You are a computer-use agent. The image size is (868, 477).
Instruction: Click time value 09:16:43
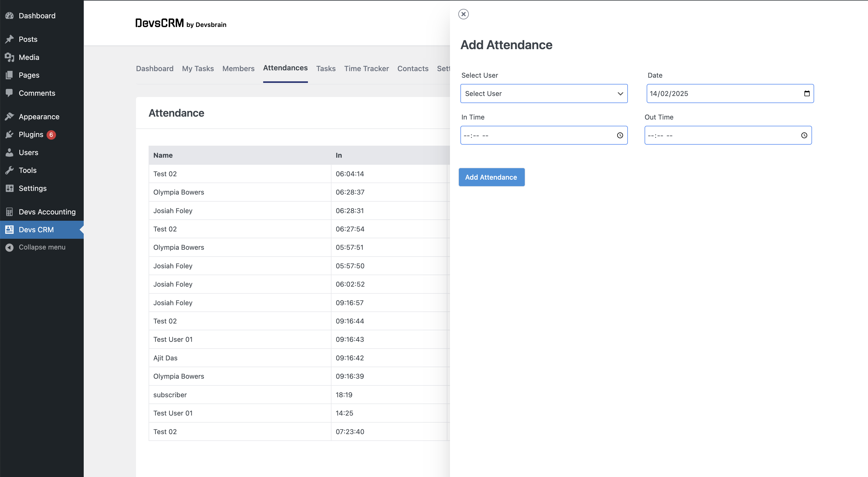click(x=350, y=339)
